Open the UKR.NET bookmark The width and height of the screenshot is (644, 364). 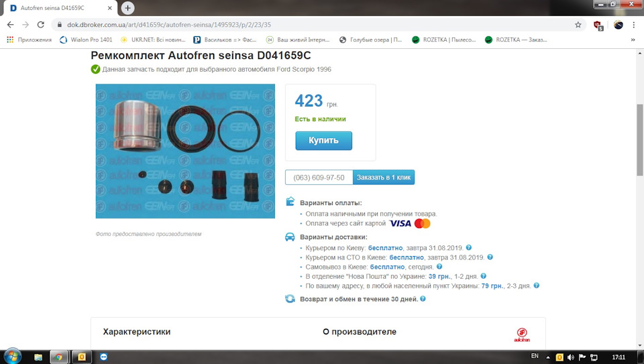pos(153,40)
